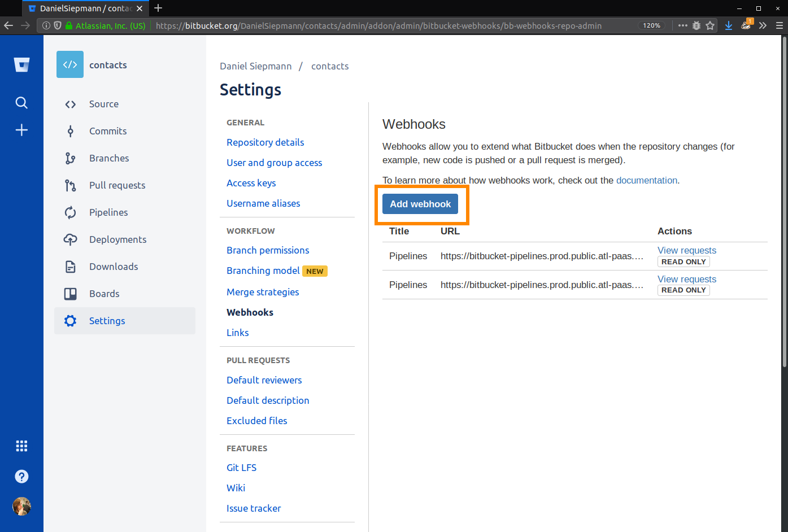Open page actions three-dots menu
This screenshot has height=532, width=788.
coord(683,25)
